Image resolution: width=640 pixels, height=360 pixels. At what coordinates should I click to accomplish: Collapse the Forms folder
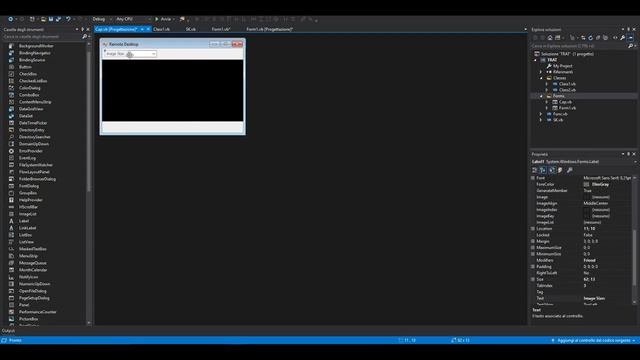point(541,96)
